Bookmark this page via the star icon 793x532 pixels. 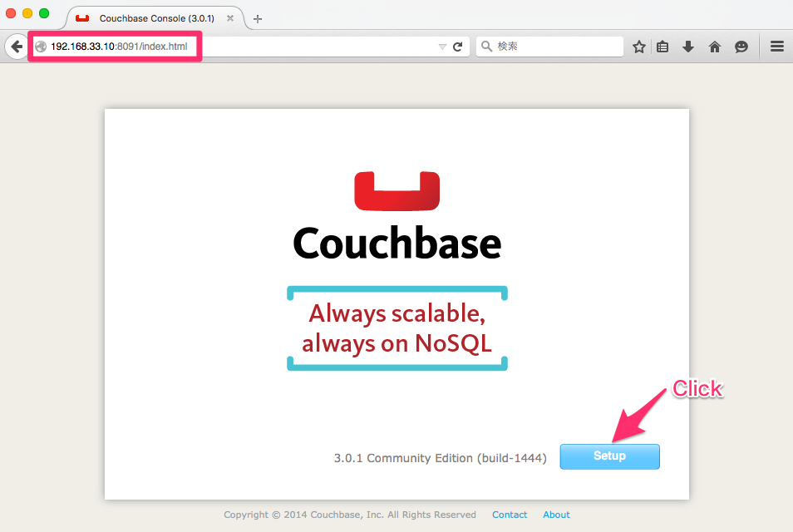click(x=638, y=47)
